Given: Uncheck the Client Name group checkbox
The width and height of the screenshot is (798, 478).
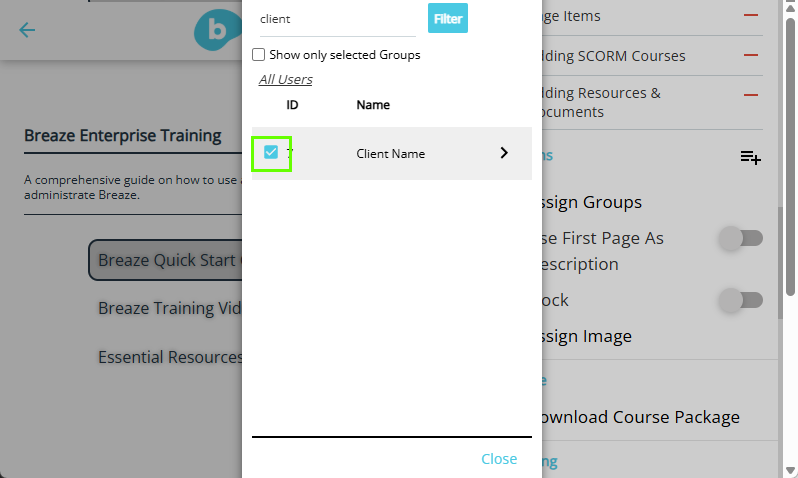Looking at the screenshot, I should pyautogui.click(x=271, y=152).
